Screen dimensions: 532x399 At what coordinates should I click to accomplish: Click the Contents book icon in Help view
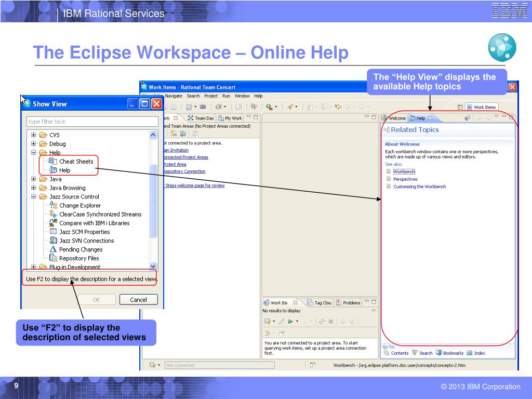pos(387,353)
